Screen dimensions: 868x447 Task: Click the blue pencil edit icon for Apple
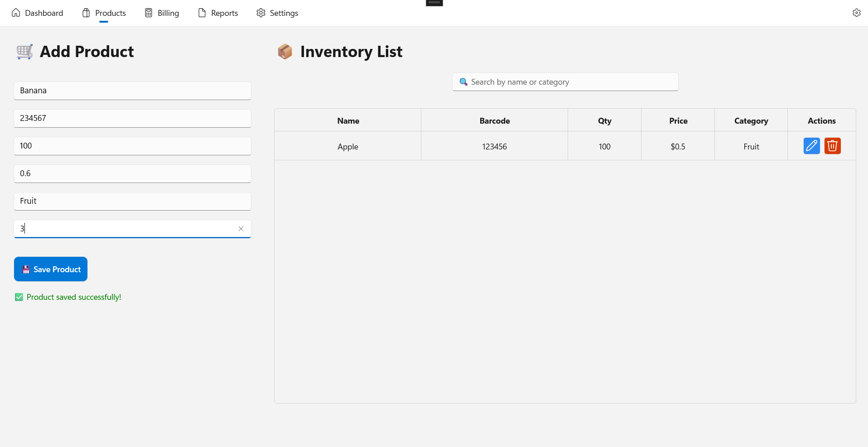click(x=811, y=146)
